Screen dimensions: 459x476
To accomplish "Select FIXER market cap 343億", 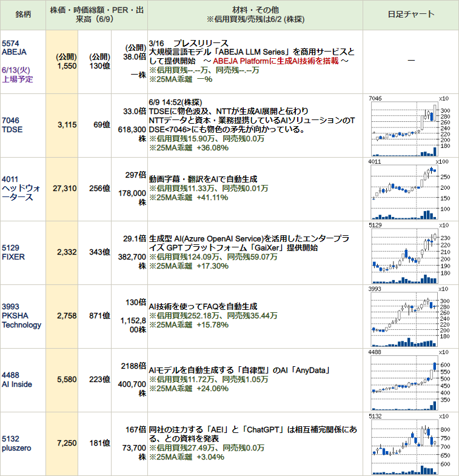I will (x=99, y=252).
